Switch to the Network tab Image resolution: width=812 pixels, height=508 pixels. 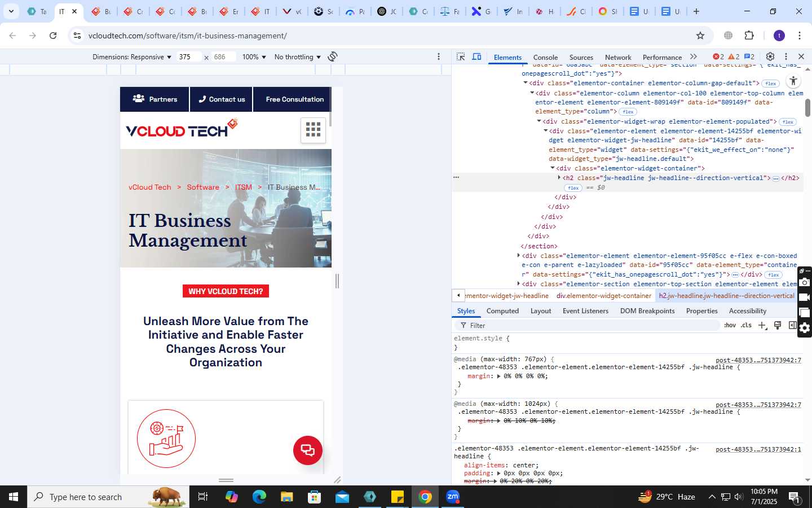click(618, 57)
